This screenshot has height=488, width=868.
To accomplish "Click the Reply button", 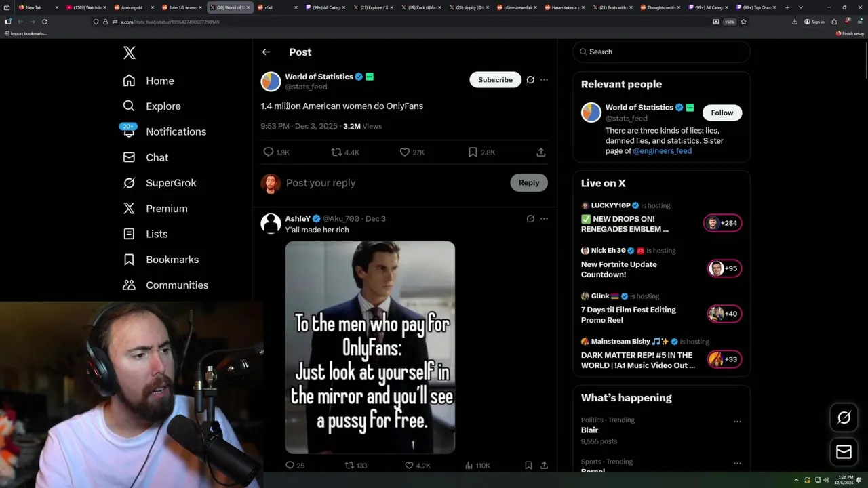I will [x=529, y=183].
